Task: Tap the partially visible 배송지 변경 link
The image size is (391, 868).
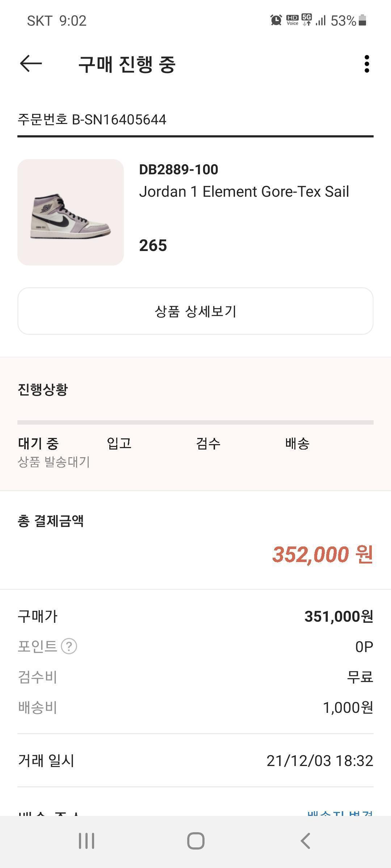Action: pos(340,812)
